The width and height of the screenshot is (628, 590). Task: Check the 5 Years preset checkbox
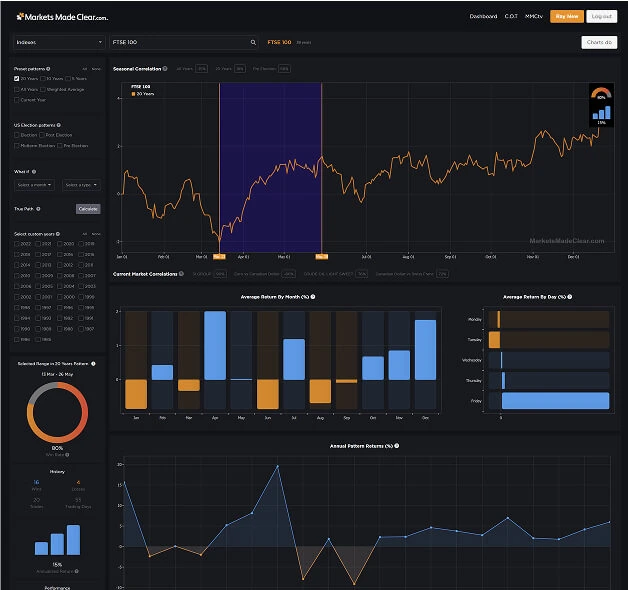[68, 79]
